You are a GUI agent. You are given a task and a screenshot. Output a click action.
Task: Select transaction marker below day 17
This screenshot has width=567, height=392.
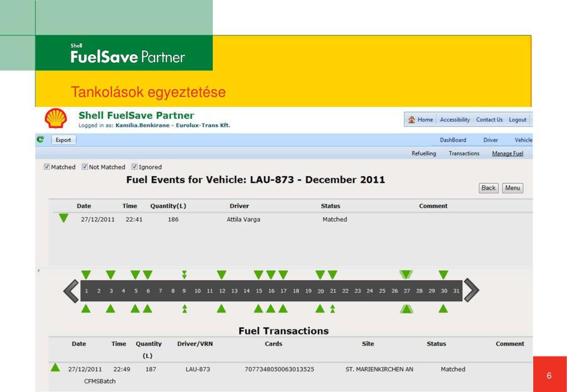tap(283, 308)
